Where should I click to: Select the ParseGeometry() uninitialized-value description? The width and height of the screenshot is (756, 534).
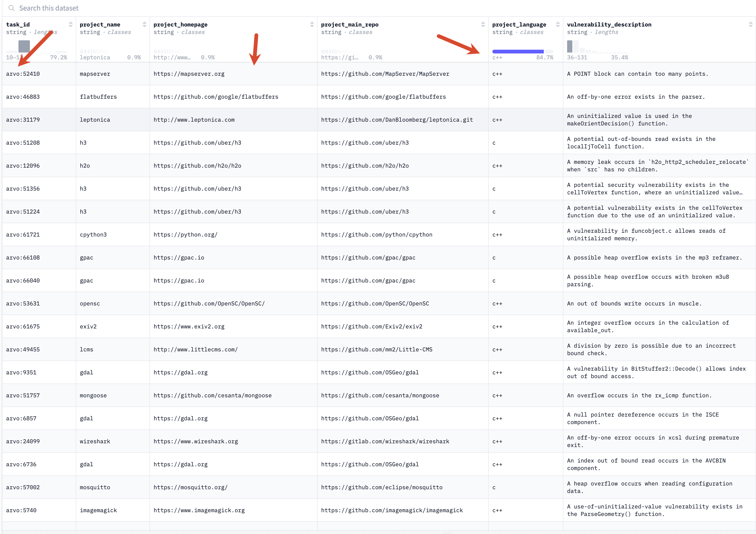[655, 510]
